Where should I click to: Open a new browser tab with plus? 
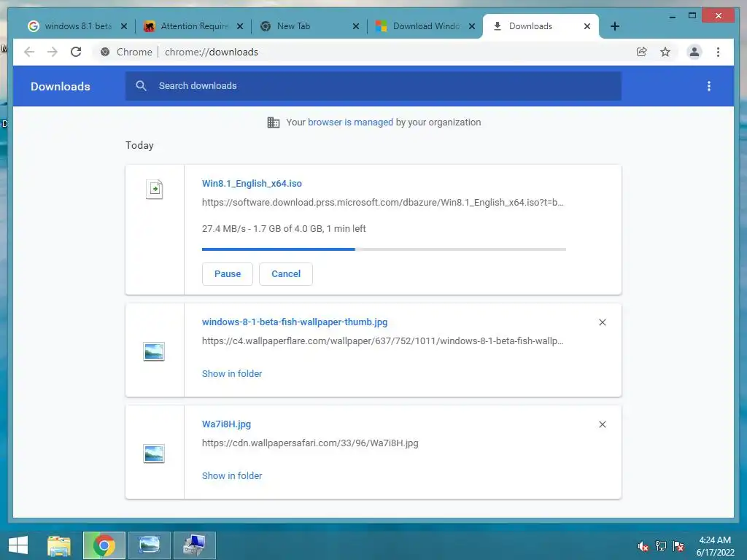coord(614,26)
